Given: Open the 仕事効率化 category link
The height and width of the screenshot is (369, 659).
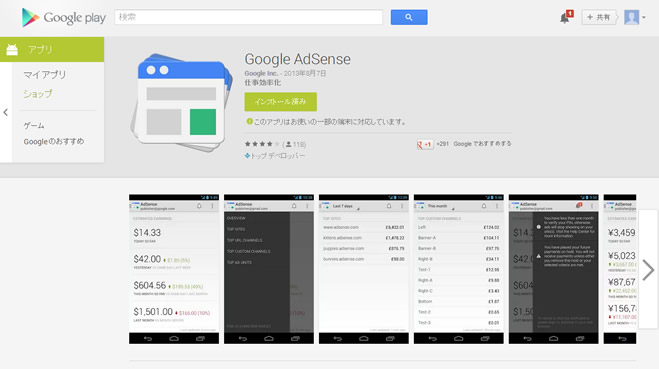Looking at the screenshot, I should point(263,82).
